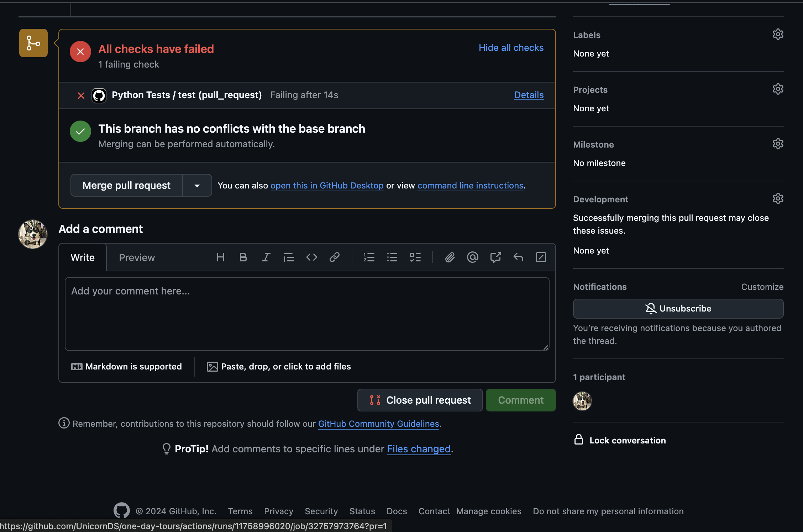
Task: Open the Labels gear settings
Action: coord(778,34)
